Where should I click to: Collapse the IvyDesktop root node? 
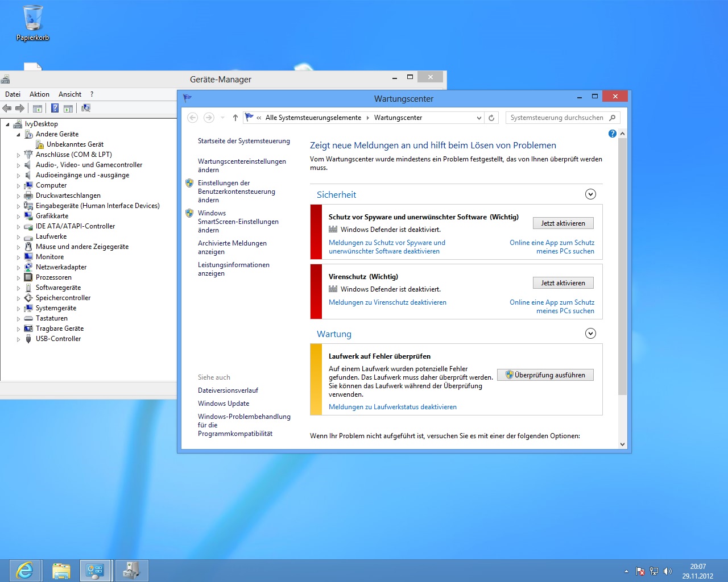pyautogui.click(x=7, y=124)
